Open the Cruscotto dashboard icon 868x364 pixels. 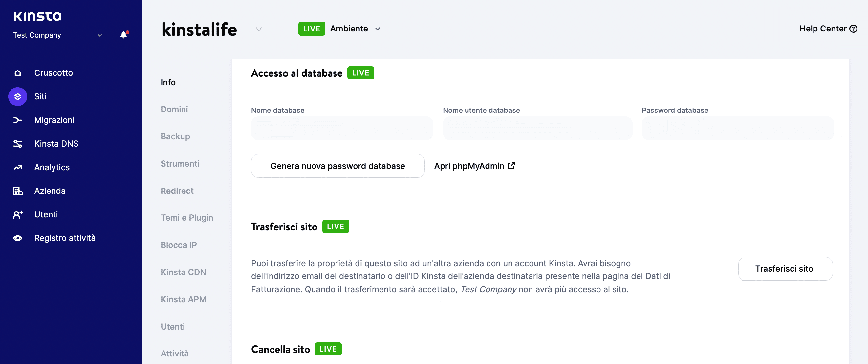click(x=17, y=73)
